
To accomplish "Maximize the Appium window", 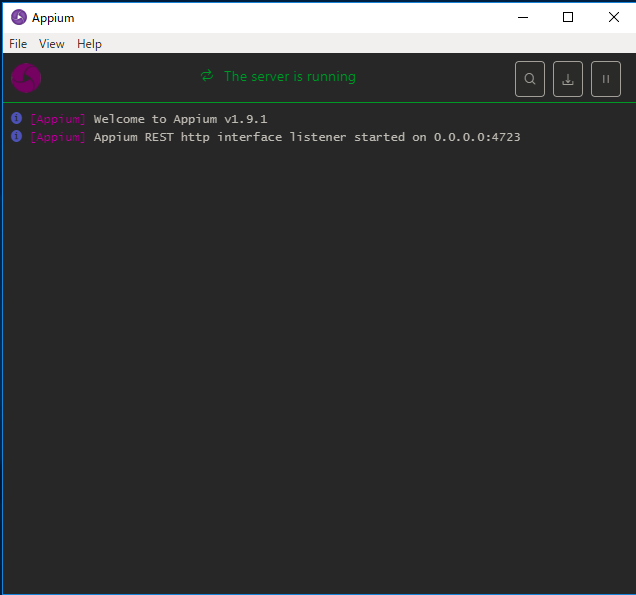I will click(x=568, y=17).
